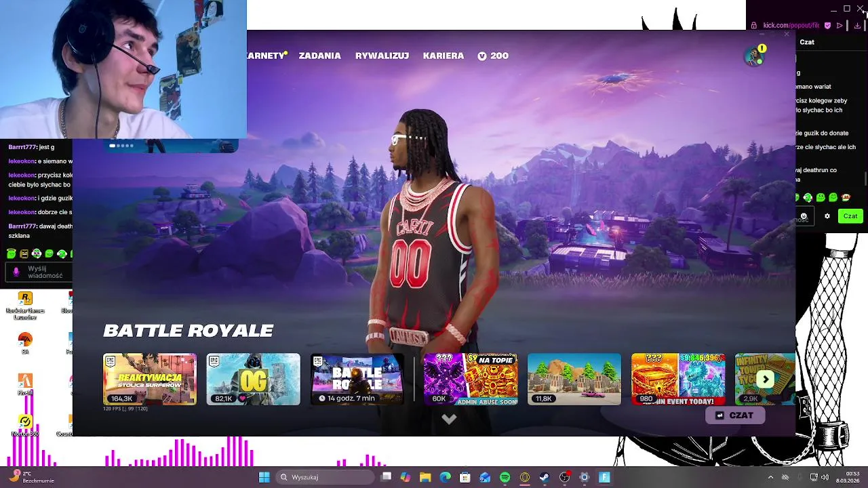
Task: Click the 'Czat' header in Kick window
Action: (x=807, y=42)
